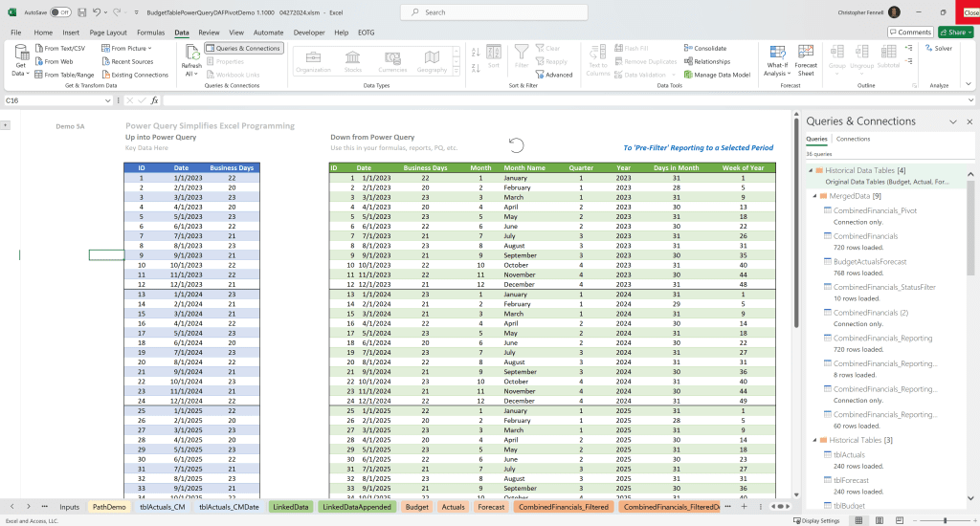
Task: Open the Solver add-in
Action: coord(937,48)
